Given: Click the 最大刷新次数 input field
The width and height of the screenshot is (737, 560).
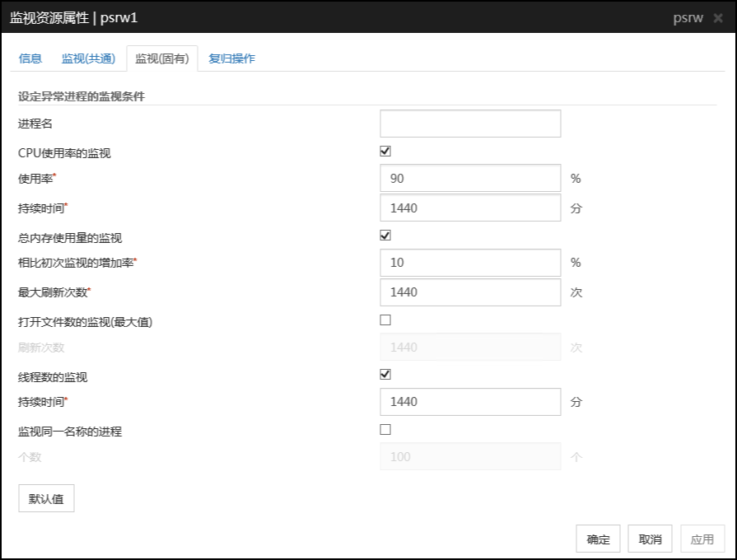Looking at the screenshot, I should [x=470, y=292].
